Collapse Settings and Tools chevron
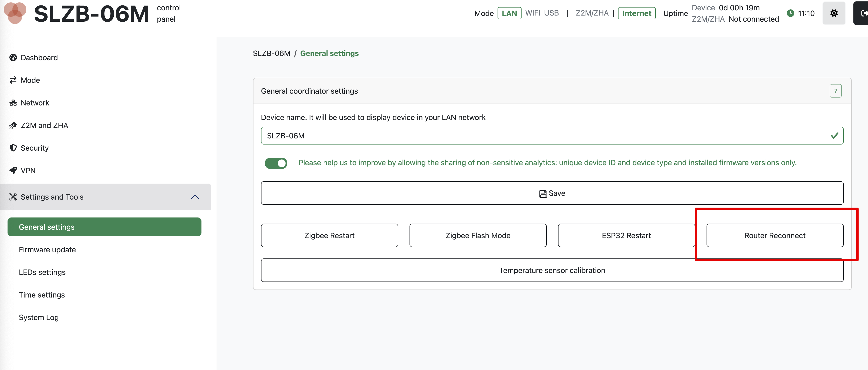The image size is (868, 370). [x=195, y=197]
